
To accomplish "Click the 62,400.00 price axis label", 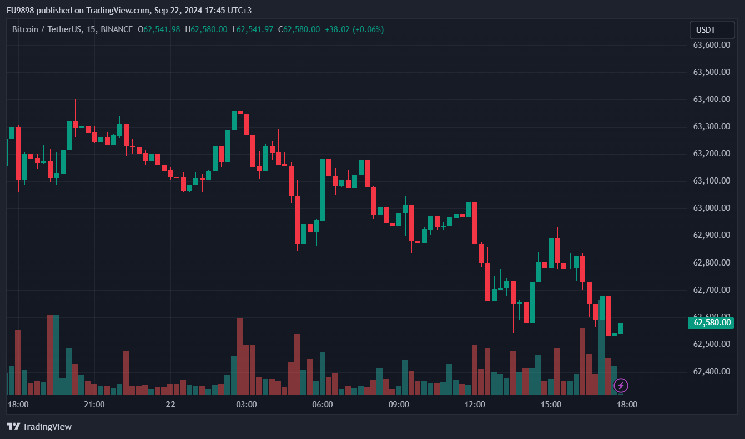I will [710, 371].
